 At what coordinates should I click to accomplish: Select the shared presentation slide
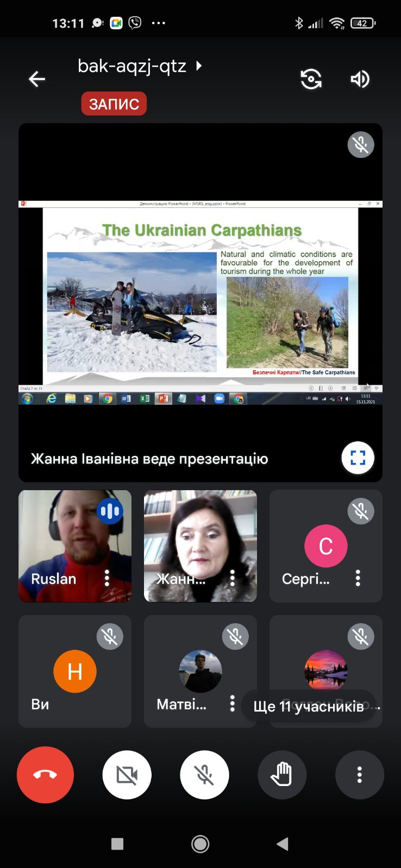pos(200,303)
